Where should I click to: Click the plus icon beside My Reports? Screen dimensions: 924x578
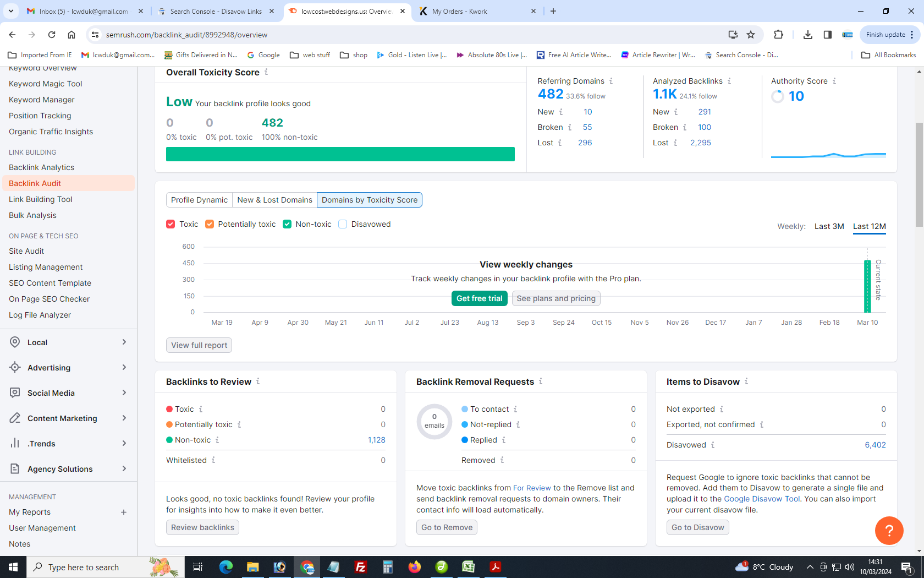(124, 512)
